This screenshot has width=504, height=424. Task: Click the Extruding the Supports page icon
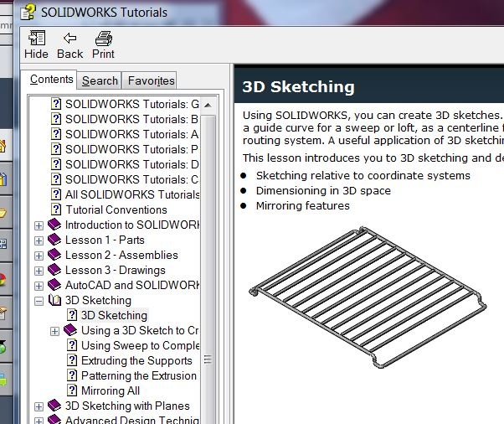(72, 360)
